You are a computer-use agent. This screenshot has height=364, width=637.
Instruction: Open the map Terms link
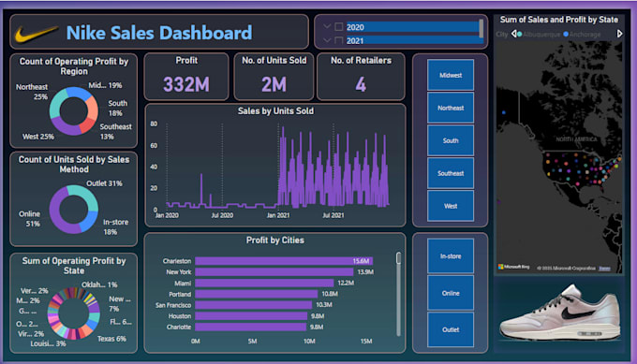click(604, 269)
